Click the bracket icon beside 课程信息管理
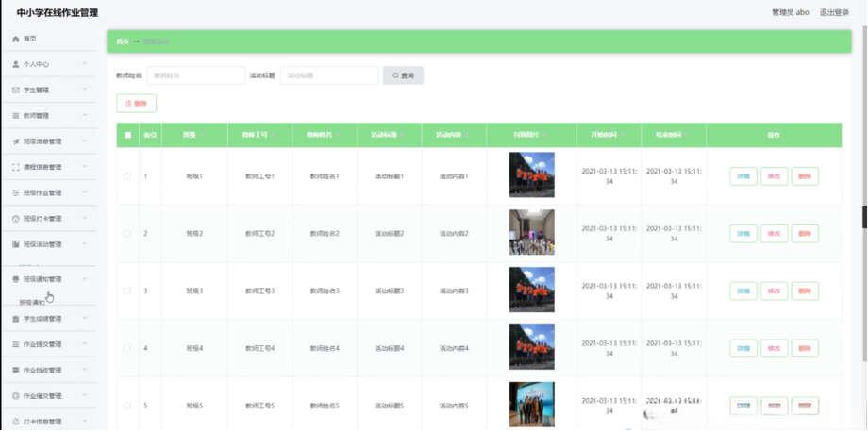The image size is (868, 431). 15,167
